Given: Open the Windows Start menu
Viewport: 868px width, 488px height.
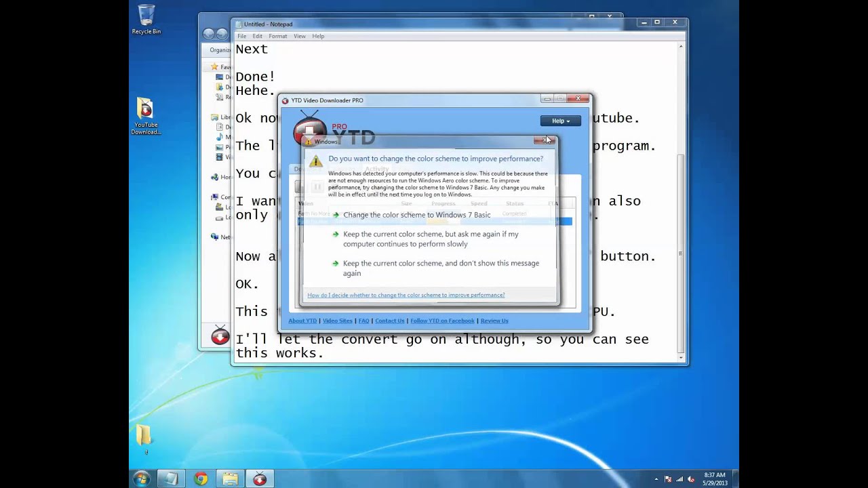Looking at the screenshot, I should [x=141, y=479].
